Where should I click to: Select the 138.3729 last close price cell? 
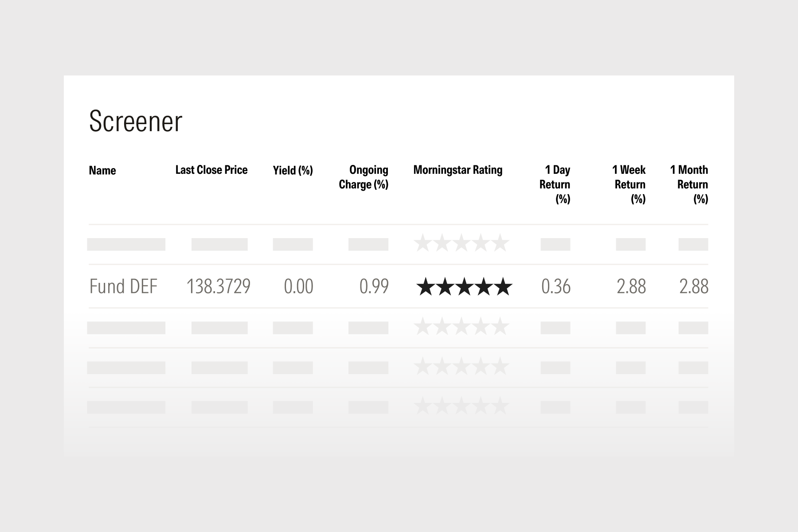218,286
